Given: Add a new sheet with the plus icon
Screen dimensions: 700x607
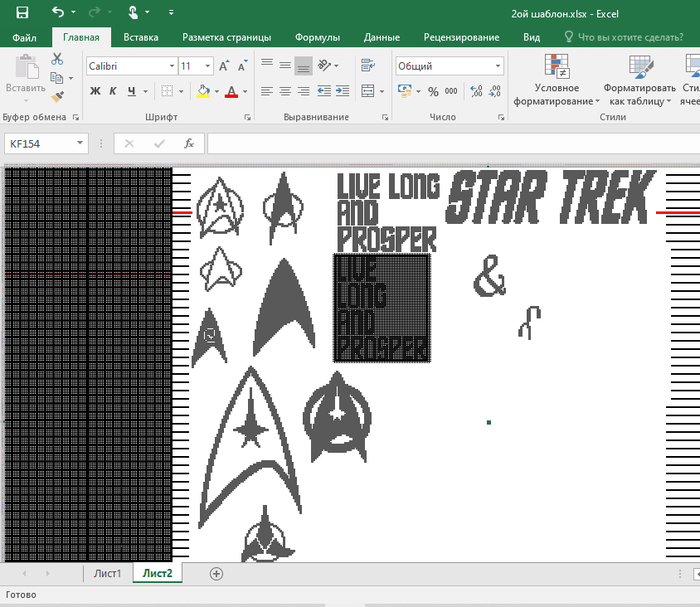Looking at the screenshot, I should 216,574.
